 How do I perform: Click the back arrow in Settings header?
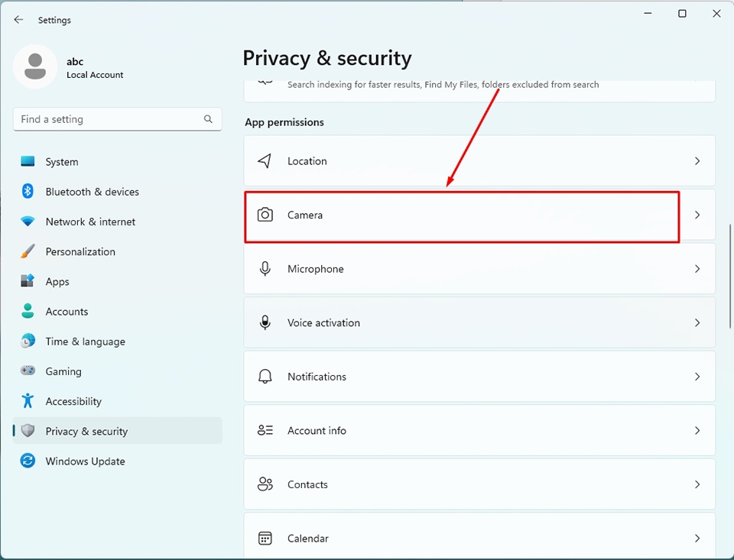coord(18,20)
